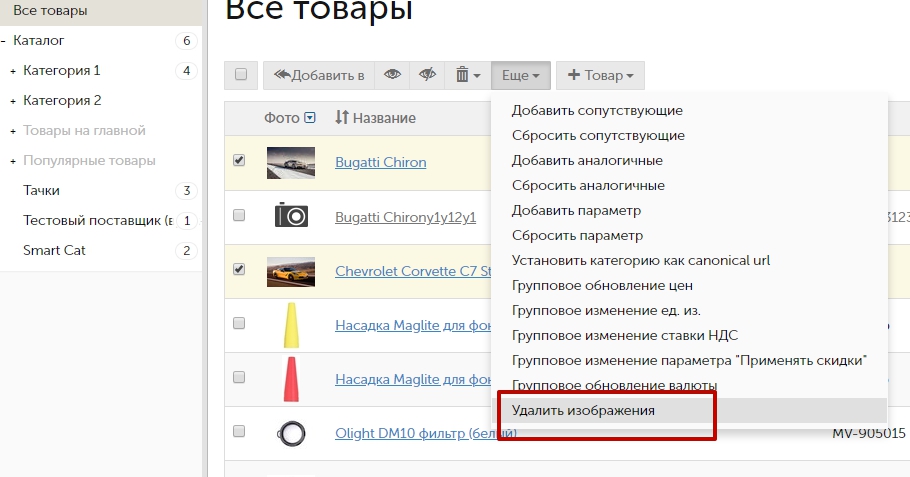The width and height of the screenshot is (910, 477).
Task: Click the Добавить в button
Action: pos(319,75)
